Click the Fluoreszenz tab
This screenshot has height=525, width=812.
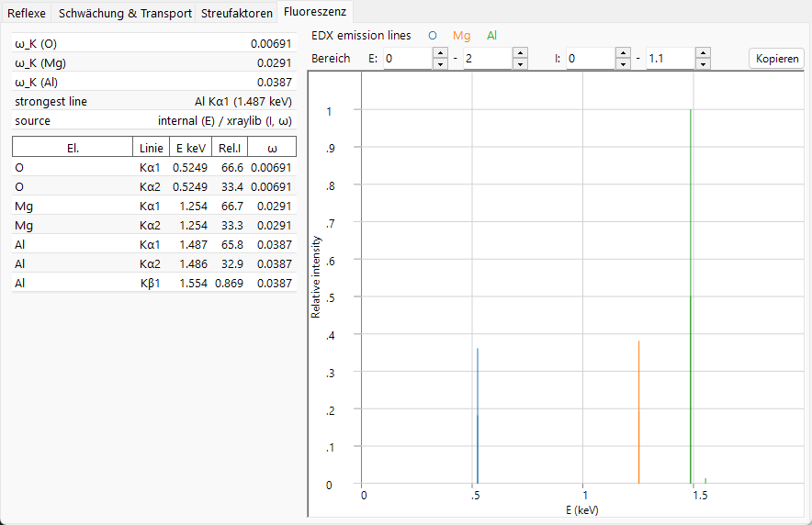(x=315, y=11)
